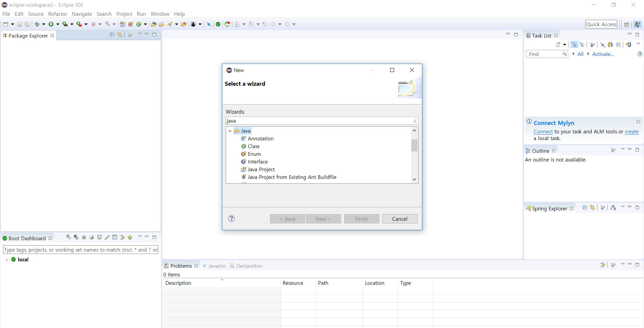Expand the All working set arrow in Task List

coord(574,54)
